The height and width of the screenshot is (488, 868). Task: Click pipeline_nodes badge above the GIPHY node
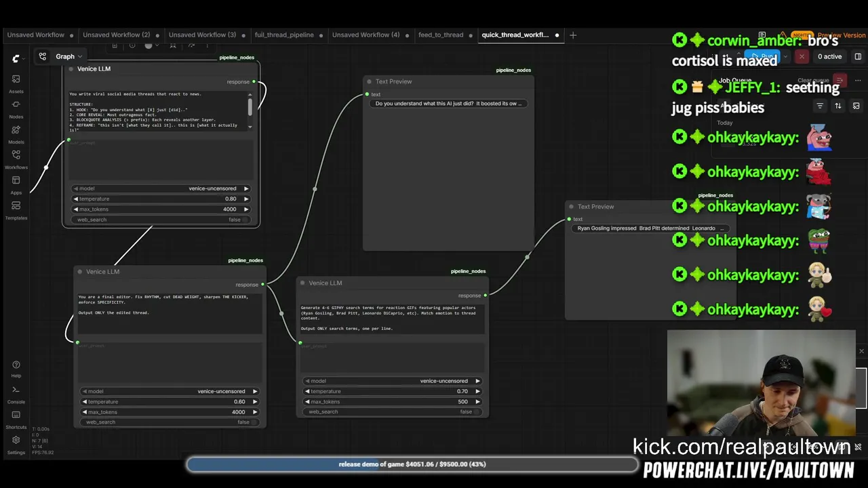pyautogui.click(x=468, y=271)
